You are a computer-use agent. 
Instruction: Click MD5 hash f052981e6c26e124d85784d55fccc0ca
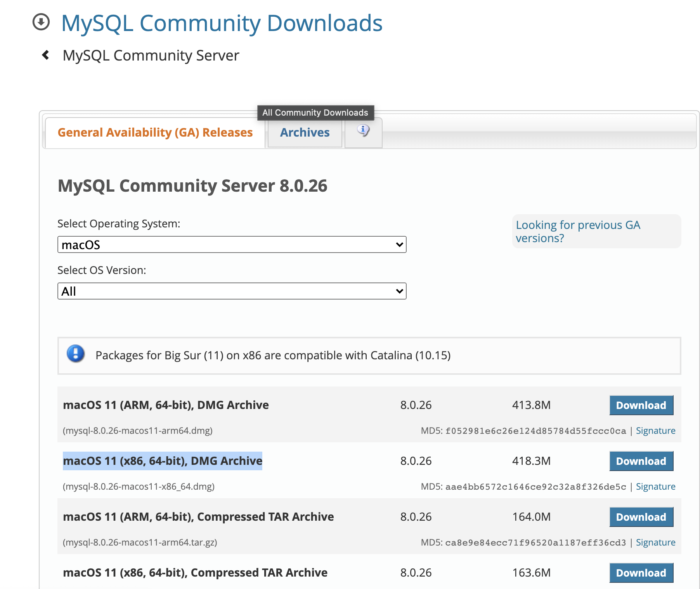[x=535, y=431]
